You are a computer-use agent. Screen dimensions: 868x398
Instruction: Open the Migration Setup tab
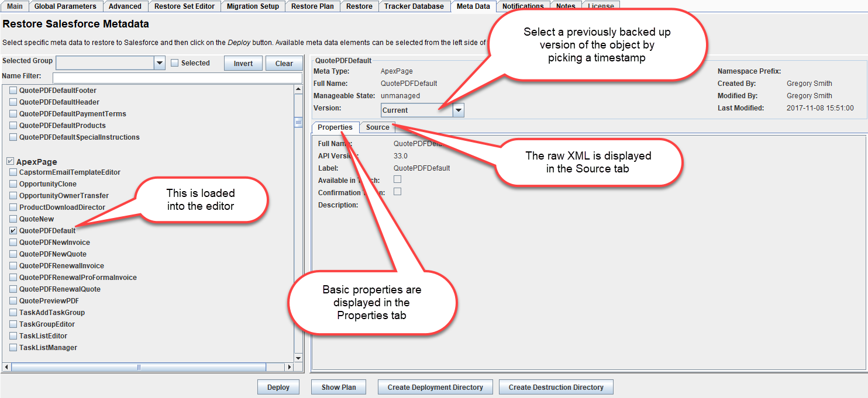click(253, 6)
